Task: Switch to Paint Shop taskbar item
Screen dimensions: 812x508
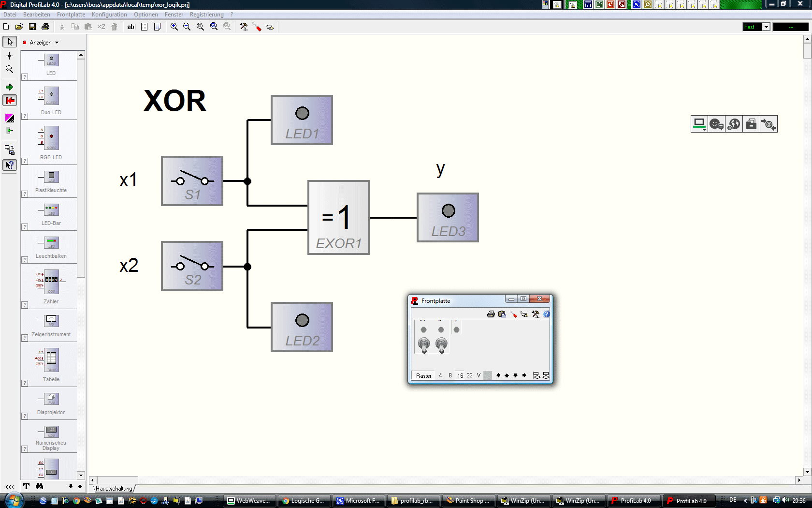Action: [x=468, y=501]
